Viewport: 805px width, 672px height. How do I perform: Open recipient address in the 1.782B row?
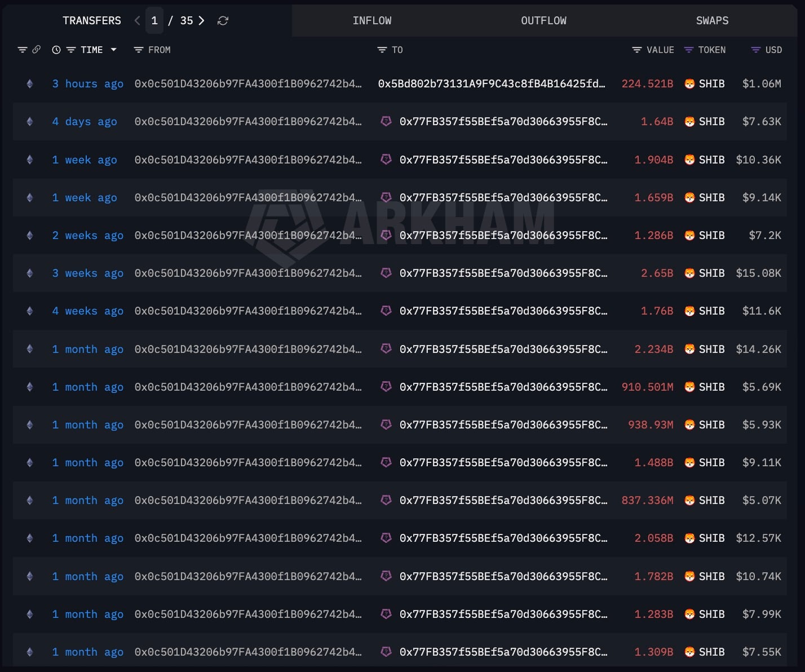pos(503,577)
